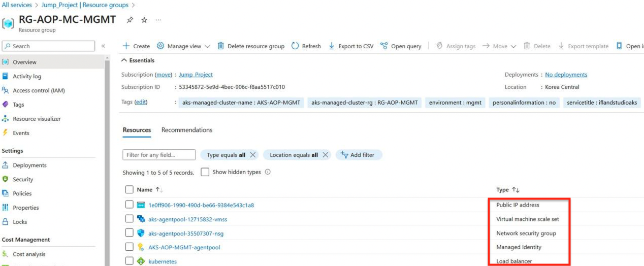This screenshot has height=266, width=644.
Task: Click the Deployments sidebar icon
Action: 6,165
